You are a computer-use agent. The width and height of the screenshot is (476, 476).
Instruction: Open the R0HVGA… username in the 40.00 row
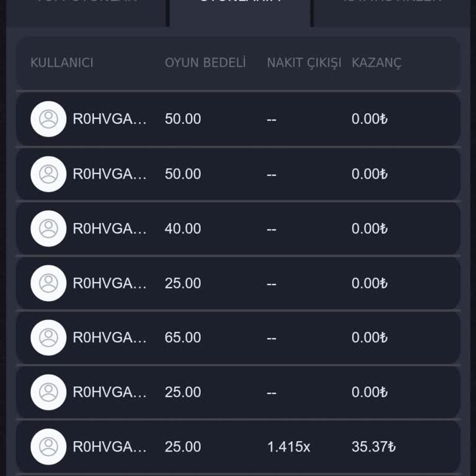coord(110,229)
